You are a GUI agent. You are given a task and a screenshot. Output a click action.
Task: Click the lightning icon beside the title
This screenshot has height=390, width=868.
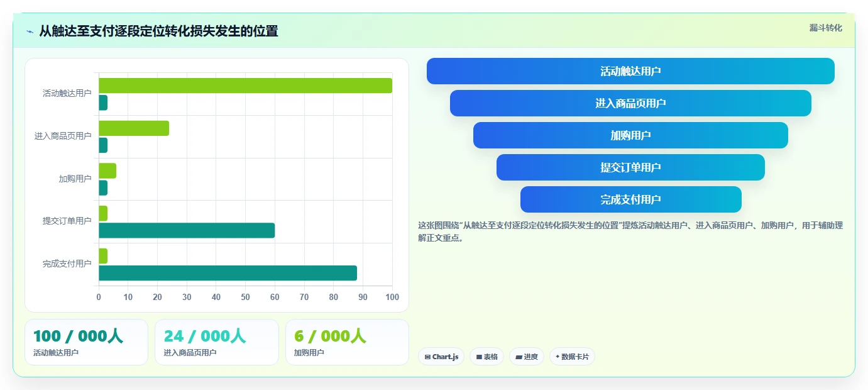tap(30, 31)
